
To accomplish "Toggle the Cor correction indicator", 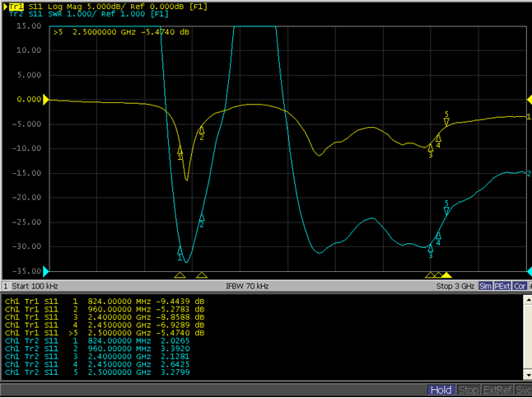I will (519, 286).
